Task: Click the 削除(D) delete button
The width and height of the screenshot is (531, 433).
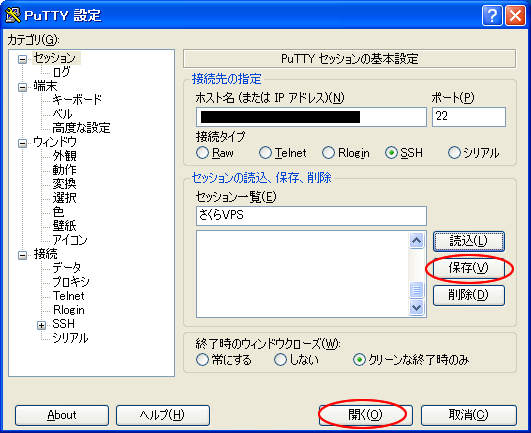Action: (469, 295)
